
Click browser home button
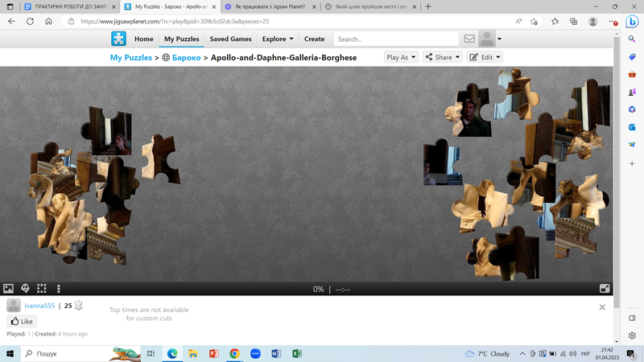(x=48, y=22)
